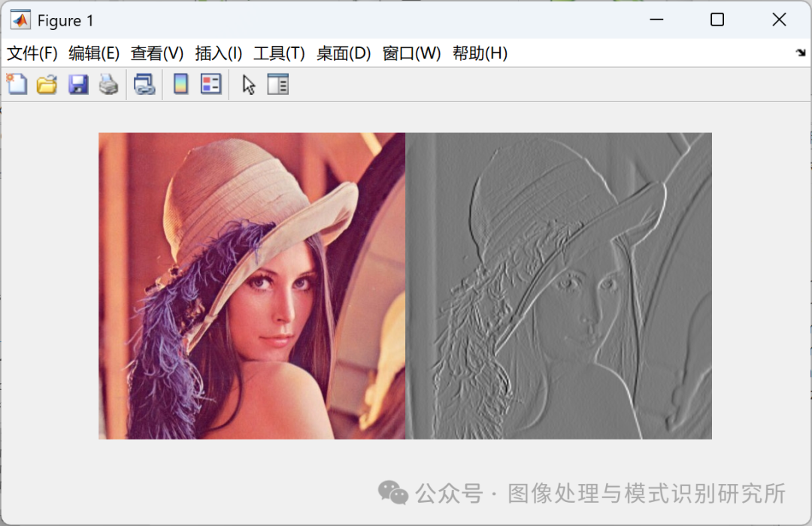Image resolution: width=812 pixels, height=526 pixels.
Task: Dock the figure using the corner arrow
Action: pos(801,53)
